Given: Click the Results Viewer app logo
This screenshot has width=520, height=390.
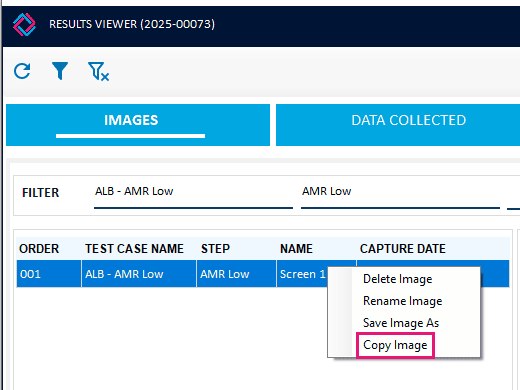Looking at the screenshot, I should (x=24, y=25).
